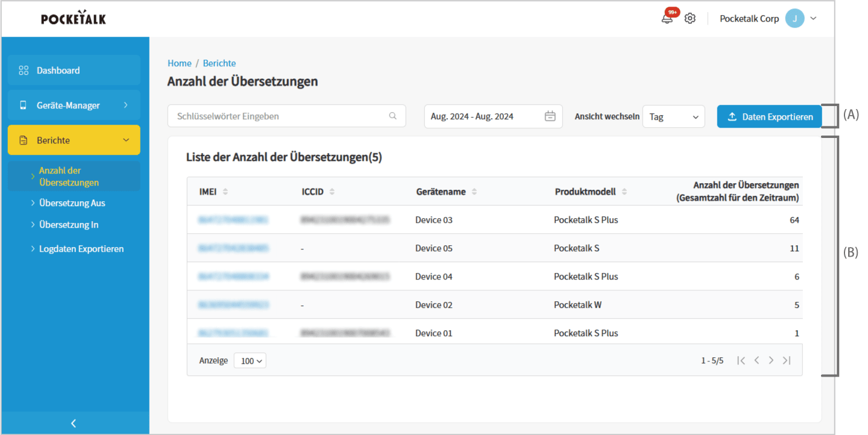The height and width of the screenshot is (435, 868).
Task: Focus the Schlüsselwörter Eingeben search field
Action: (x=287, y=116)
